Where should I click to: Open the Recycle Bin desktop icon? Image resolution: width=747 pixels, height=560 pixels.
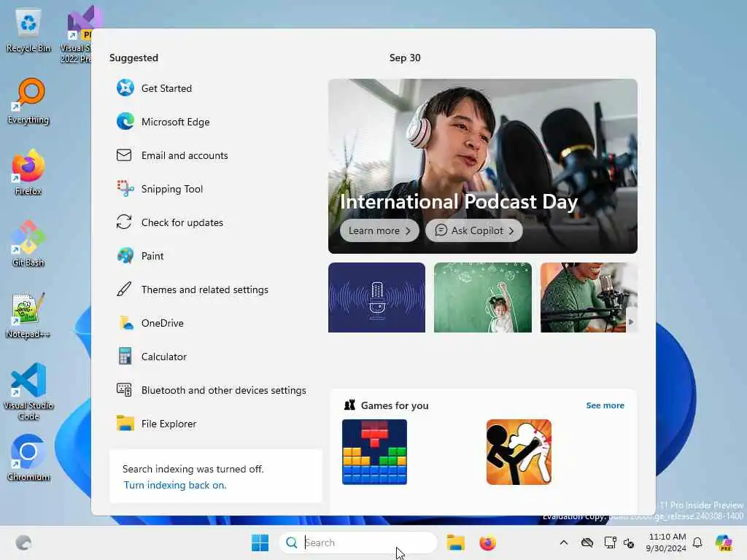point(28,31)
